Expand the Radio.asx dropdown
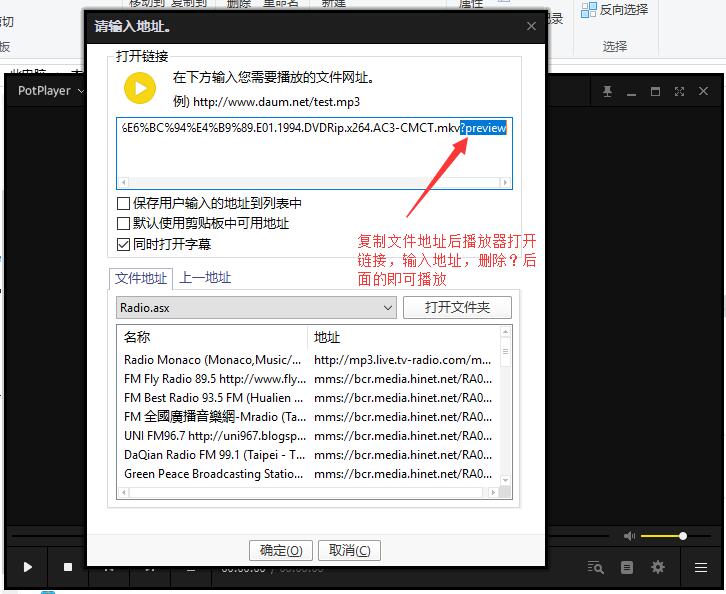This screenshot has width=726, height=594. 388,307
